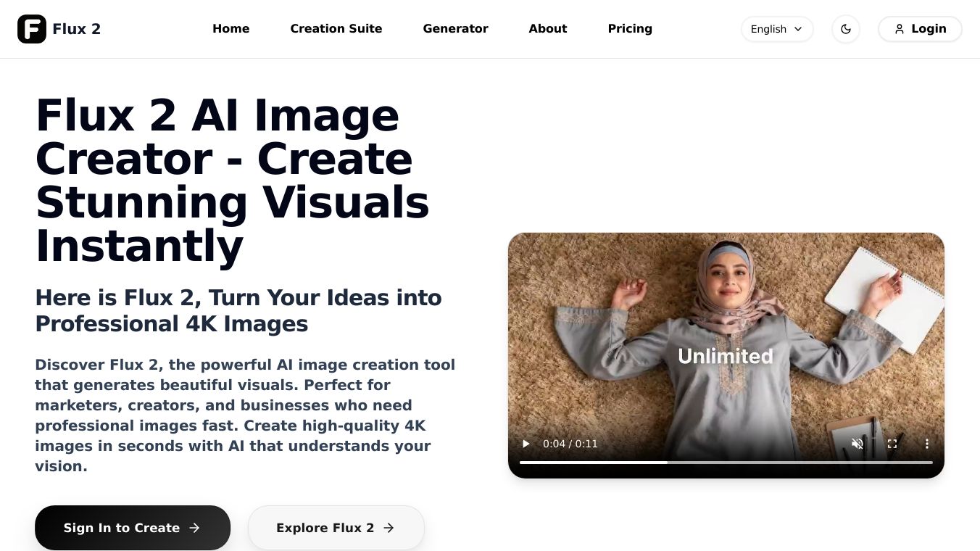Screen dimensions: 980x551
Task: Open the About nav item
Action: [x=548, y=29]
